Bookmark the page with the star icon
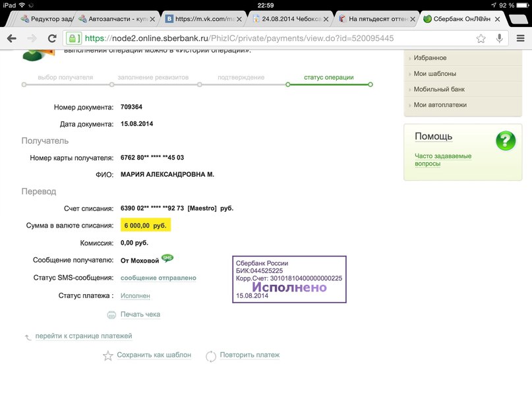 [481, 38]
